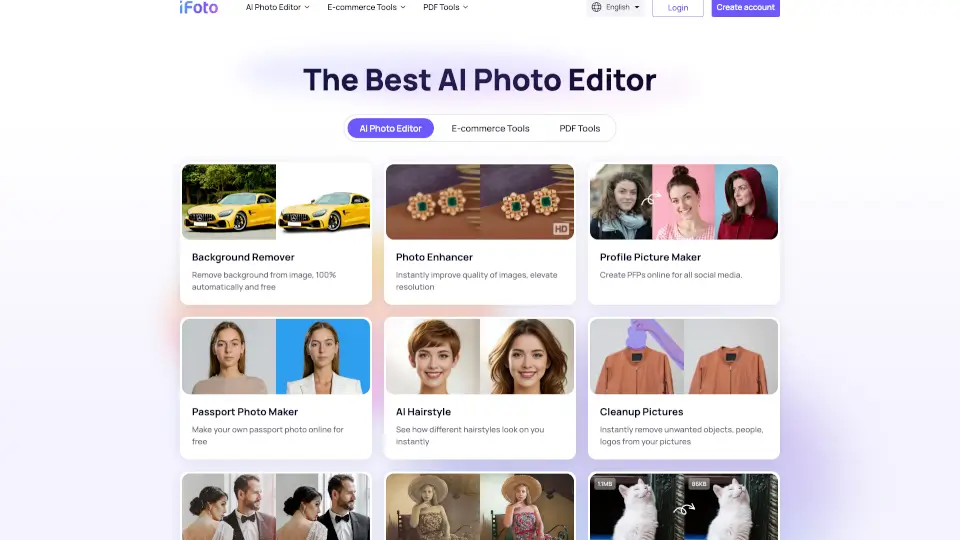Open the Photo Enhancer earrings thumbnail
The image size is (960, 540).
click(x=480, y=202)
